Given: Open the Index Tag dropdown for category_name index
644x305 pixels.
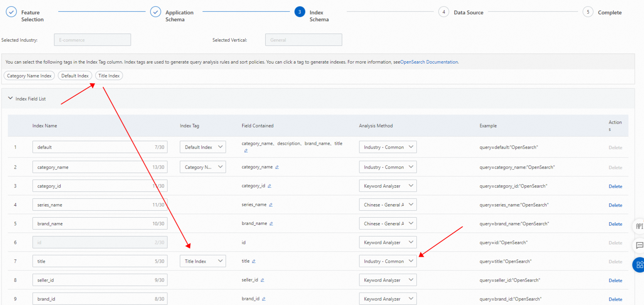Looking at the screenshot, I should point(203,167).
